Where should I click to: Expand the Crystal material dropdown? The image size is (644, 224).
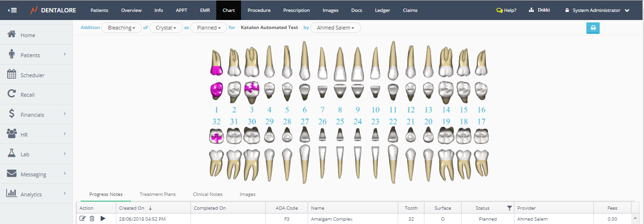coord(166,28)
